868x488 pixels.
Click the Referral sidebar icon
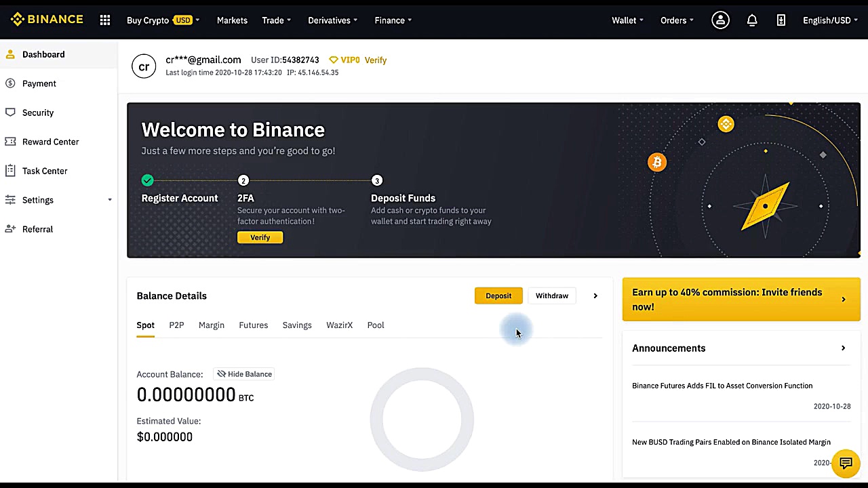click(x=10, y=229)
